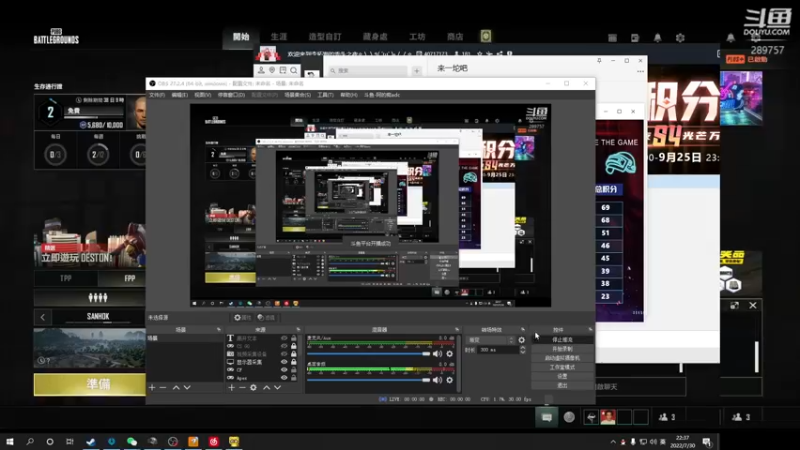800x450 pixels.
Task: Pop out the Controls dock panel
Action: pos(590,330)
